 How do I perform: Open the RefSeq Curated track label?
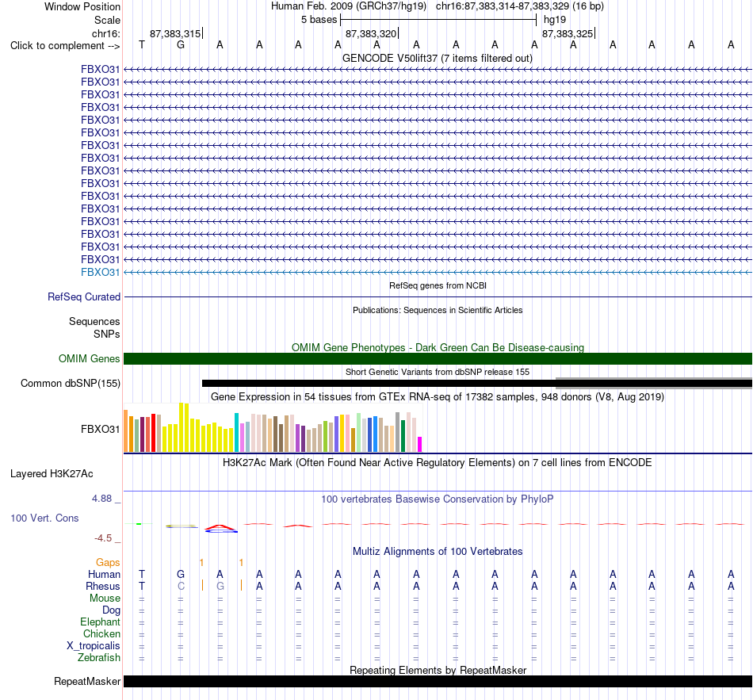[83, 297]
